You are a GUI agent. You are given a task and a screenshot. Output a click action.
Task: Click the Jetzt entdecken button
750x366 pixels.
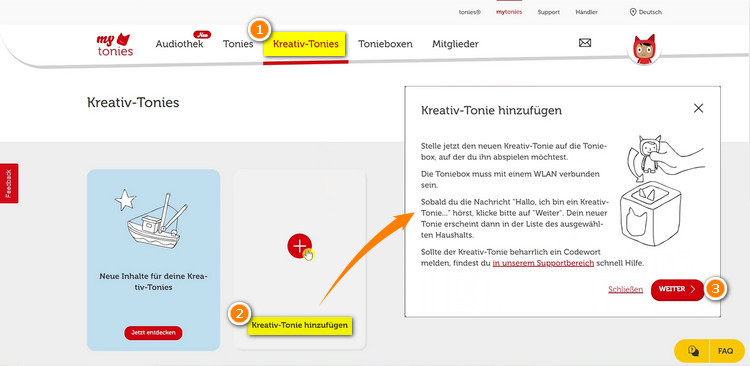(x=153, y=333)
